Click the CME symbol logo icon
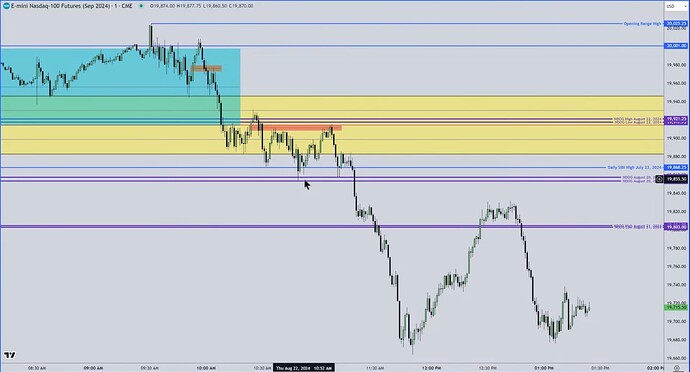690x372 pixels. pyautogui.click(x=6, y=6)
